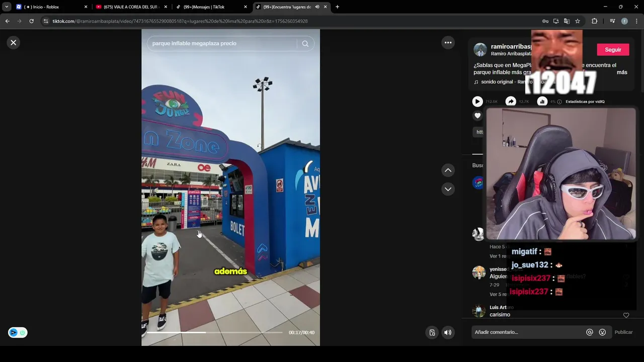The height and width of the screenshot is (362, 644).
Task: Go to next video with down chevron
Action: [448, 189]
